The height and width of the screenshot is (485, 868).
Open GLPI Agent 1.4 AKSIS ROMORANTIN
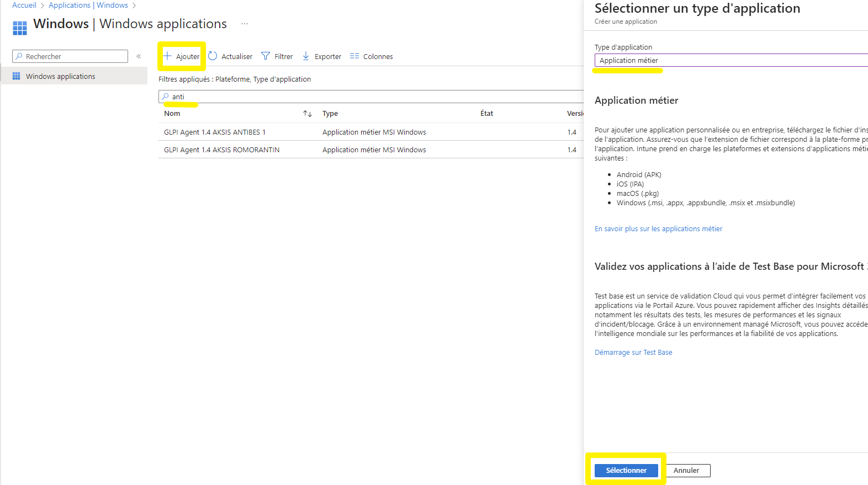pos(222,150)
